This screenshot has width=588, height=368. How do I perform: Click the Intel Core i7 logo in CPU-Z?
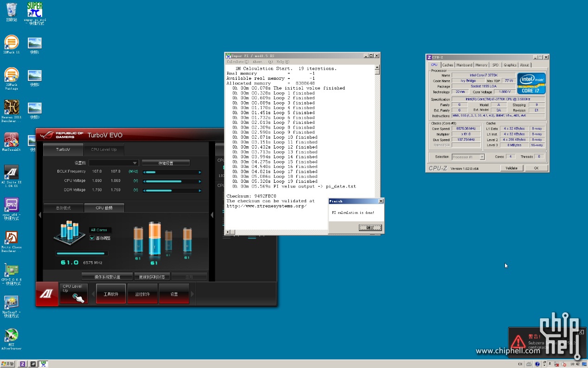tap(531, 84)
